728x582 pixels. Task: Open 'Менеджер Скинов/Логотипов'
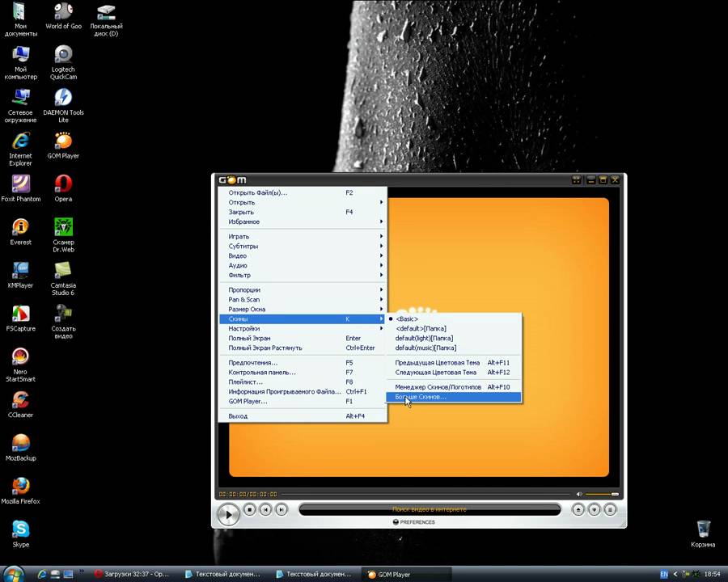tap(454, 386)
